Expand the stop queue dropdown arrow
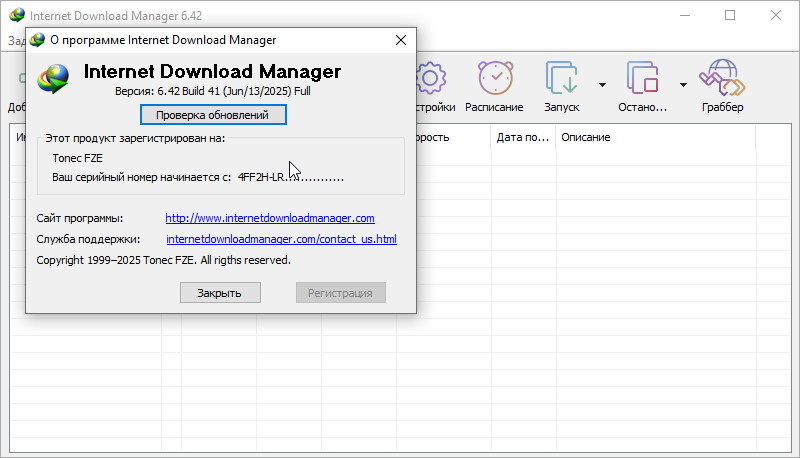The width and height of the screenshot is (800, 458). [683, 85]
